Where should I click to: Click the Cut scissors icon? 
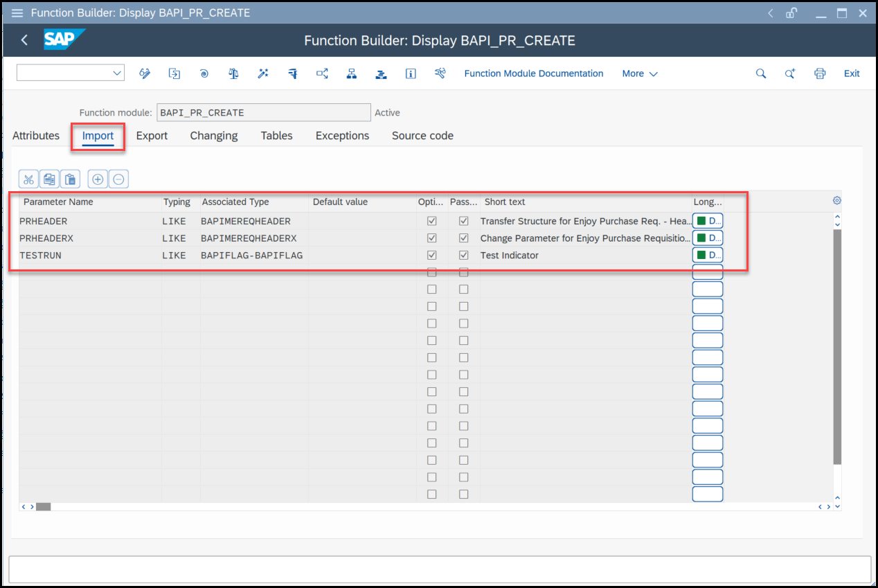28,179
